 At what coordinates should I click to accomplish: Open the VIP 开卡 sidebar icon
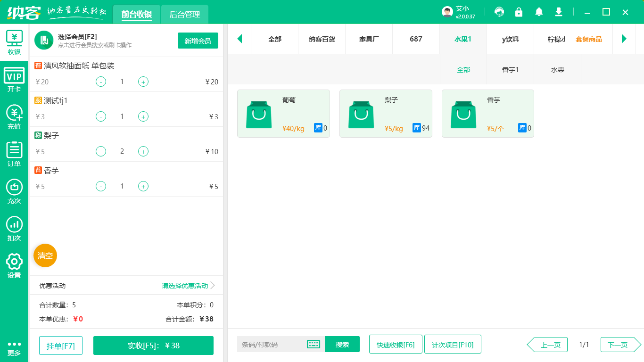pos(14,80)
